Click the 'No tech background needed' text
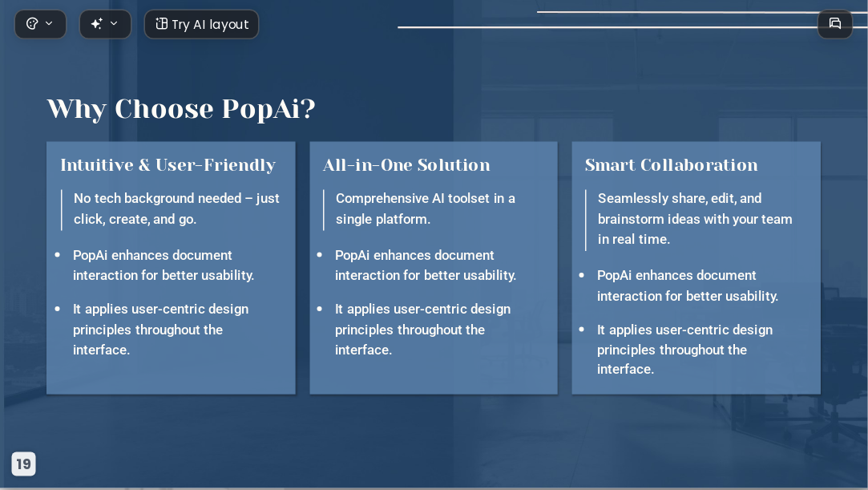Viewport: 868px width, 490px height. (176, 209)
